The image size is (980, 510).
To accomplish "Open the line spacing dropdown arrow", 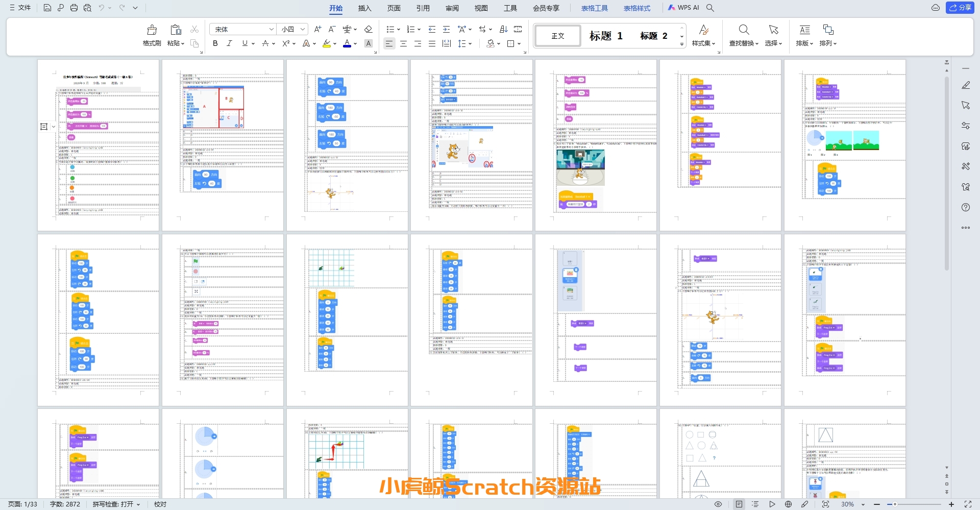I will (470, 43).
